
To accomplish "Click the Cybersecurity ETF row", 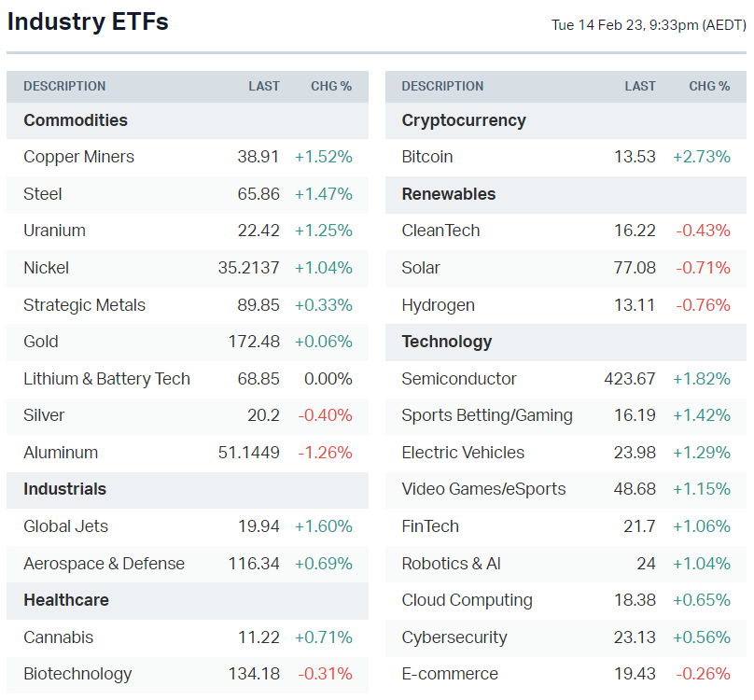I will click(x=454, y=637).
